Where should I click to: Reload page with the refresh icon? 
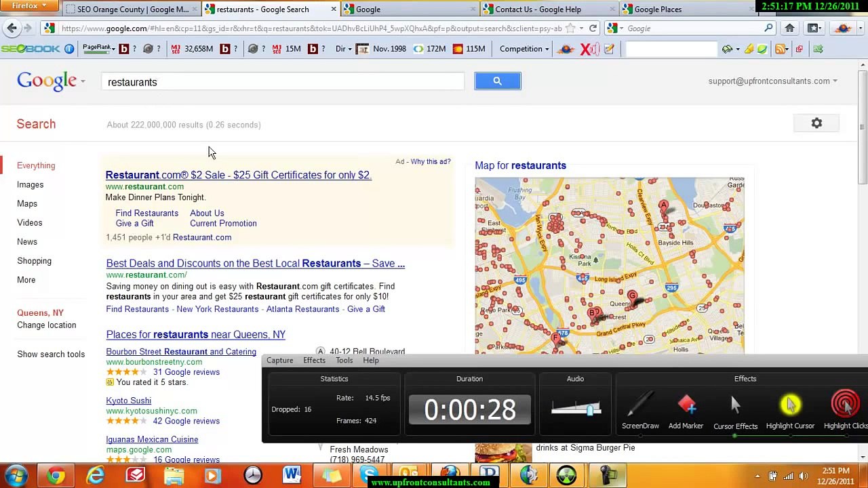tap(593, 28)
